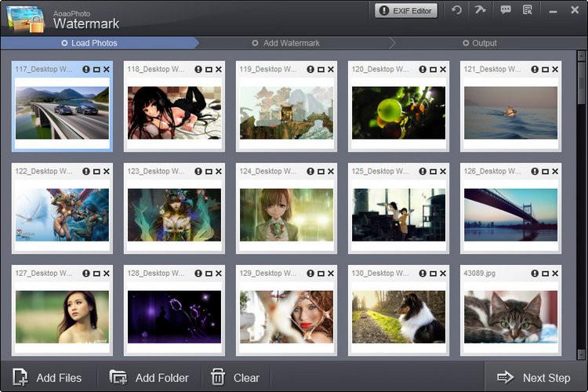Open the EXIF Editor
This screenshot has height=392, width=588.
(x=406, y=11)
